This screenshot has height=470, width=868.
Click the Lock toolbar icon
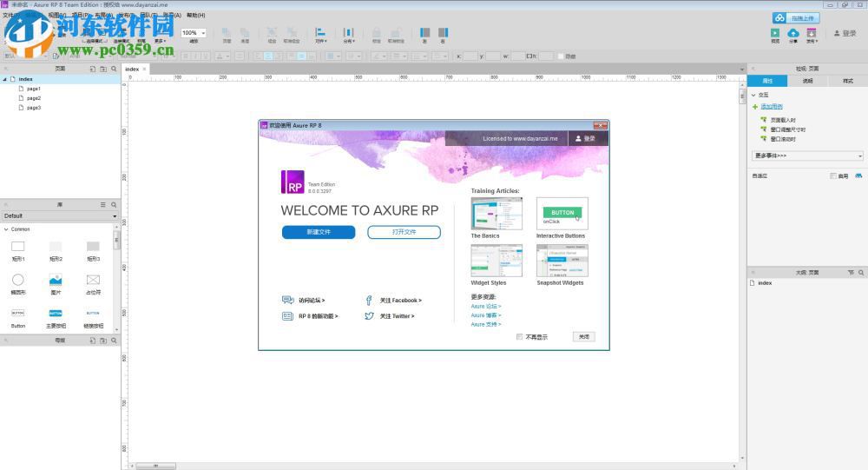[x=377, y=33]
